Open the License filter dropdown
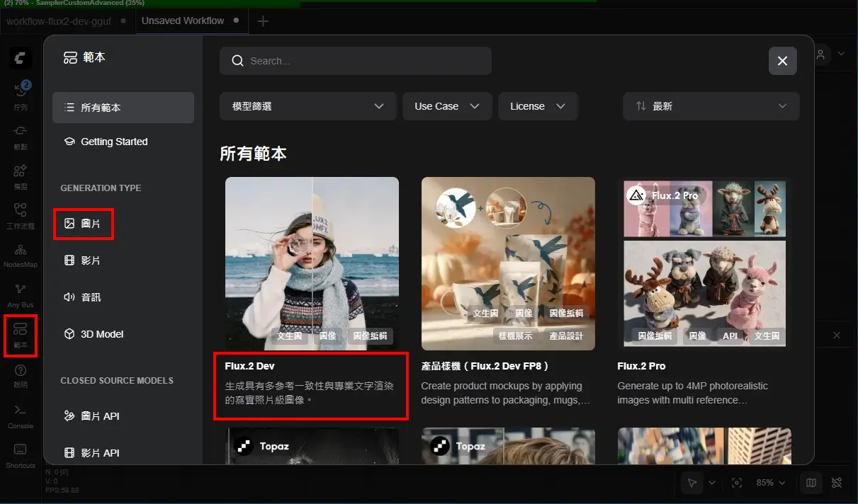The image size is (858, 504). click(x=538, y=106)
